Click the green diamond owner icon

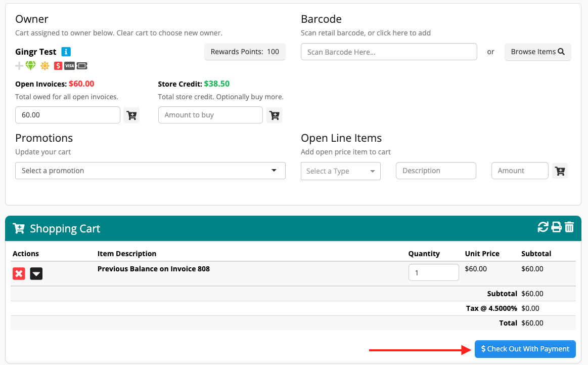(x=31, y=66)
